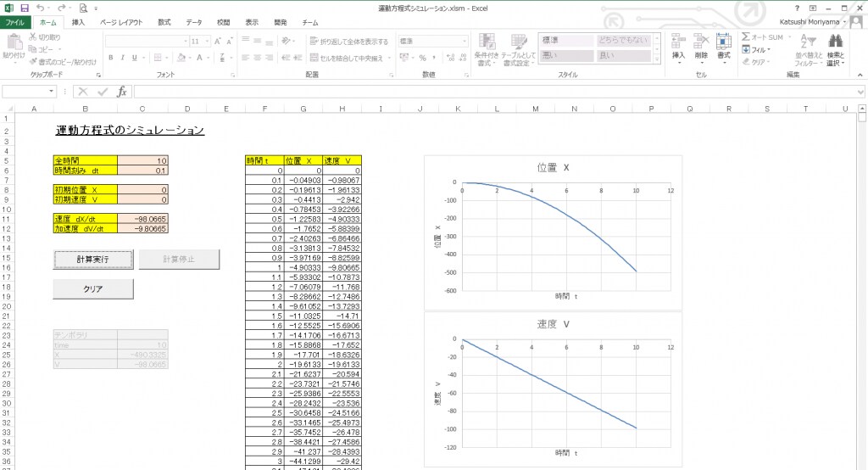The height and width of the screenshot is (470, 868).
Task: Undo the last action
Action: pos(41,8)
